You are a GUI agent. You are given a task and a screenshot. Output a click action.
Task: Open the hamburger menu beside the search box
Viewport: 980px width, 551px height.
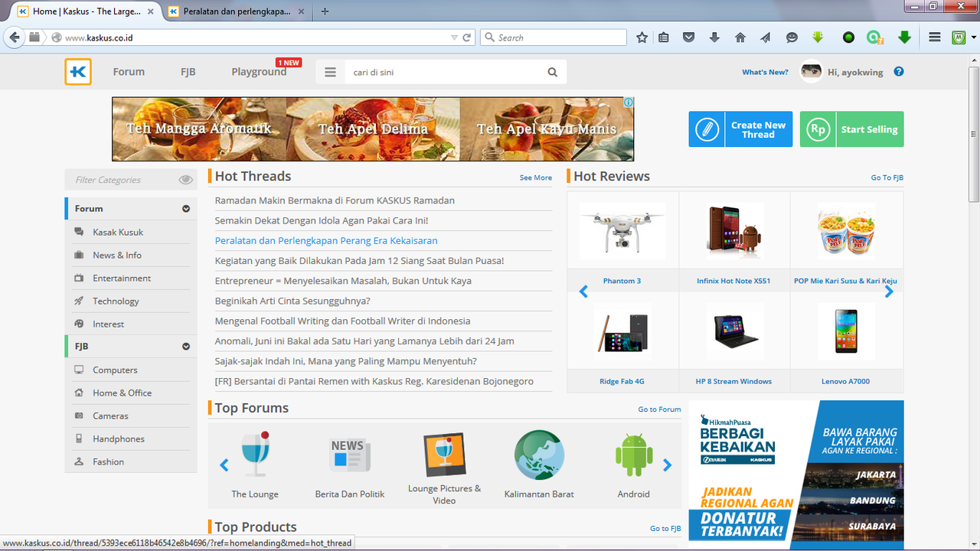pos(330,72)
